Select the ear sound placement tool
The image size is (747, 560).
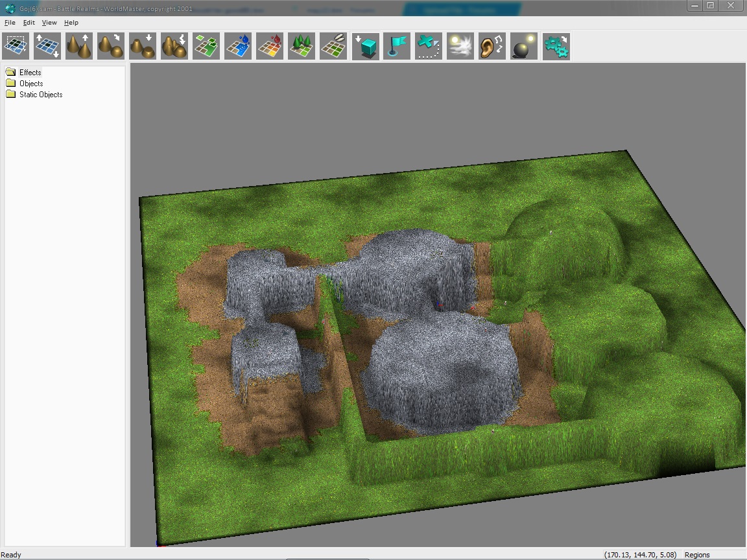pos(492,46)
